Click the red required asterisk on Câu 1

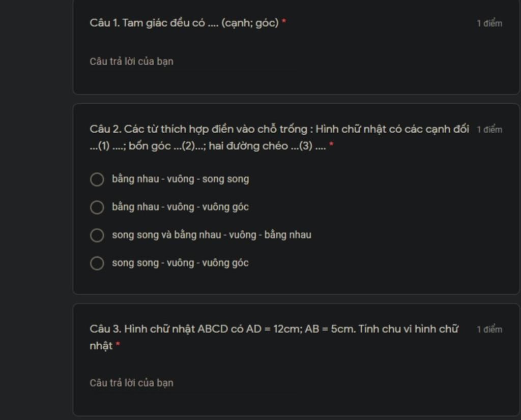[x=284, y=21]
